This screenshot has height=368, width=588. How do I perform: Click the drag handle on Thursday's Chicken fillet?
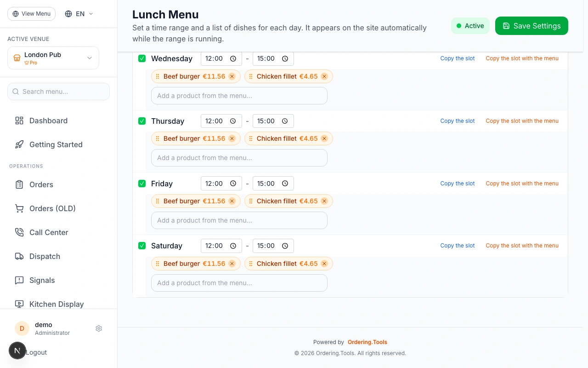251,138
